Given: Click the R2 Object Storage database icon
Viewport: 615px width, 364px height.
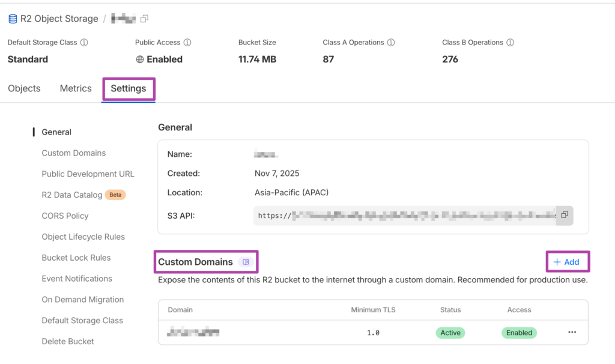Looking at the screenshot, I should [13, 19].
